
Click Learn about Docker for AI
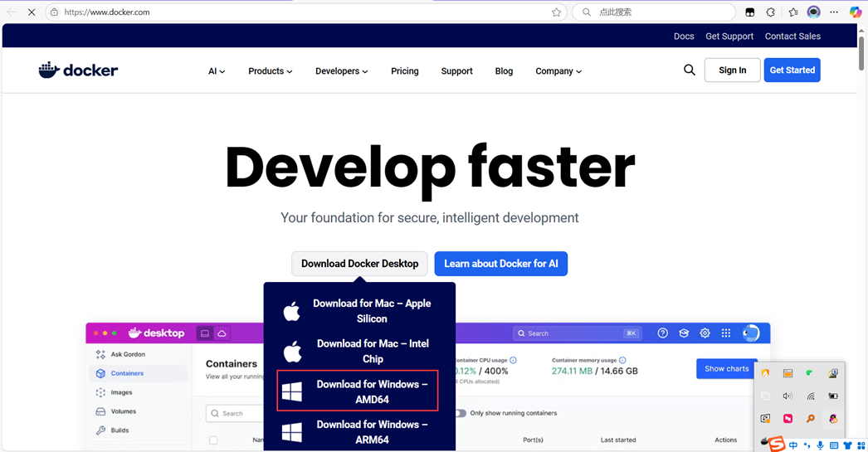(501, 264)
